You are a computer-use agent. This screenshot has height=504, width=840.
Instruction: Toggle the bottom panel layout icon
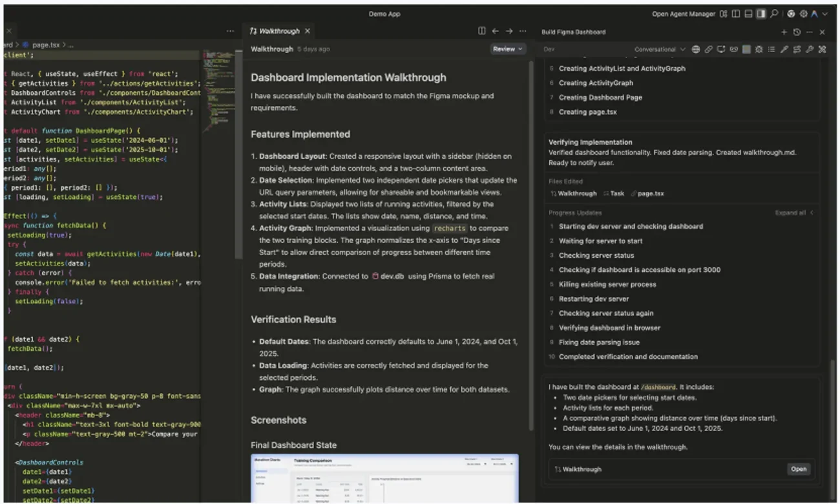750,14
